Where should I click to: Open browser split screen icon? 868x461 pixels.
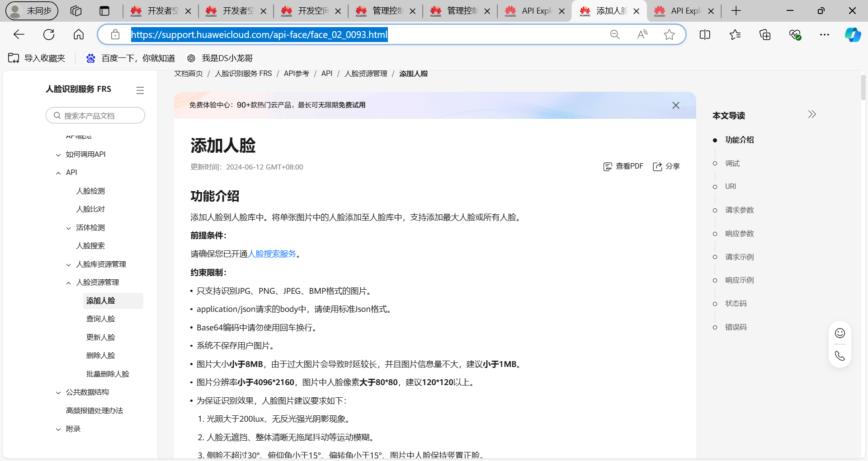coord(704,35)
